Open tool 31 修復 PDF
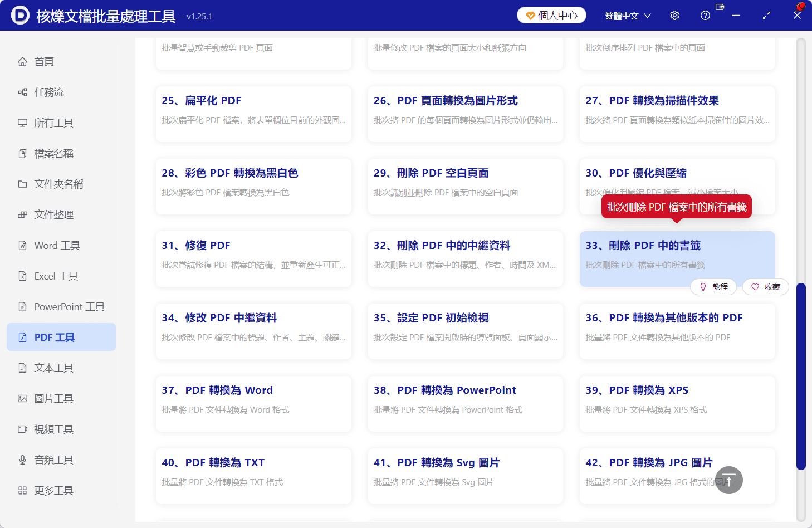The width and height of the screenshot is (812, 528). (x=253, y=259)
